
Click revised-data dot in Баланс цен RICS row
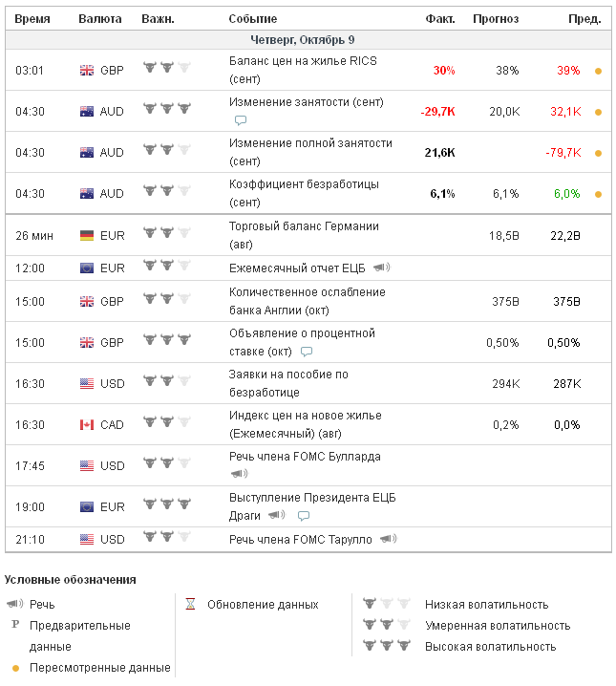(598, 71)
